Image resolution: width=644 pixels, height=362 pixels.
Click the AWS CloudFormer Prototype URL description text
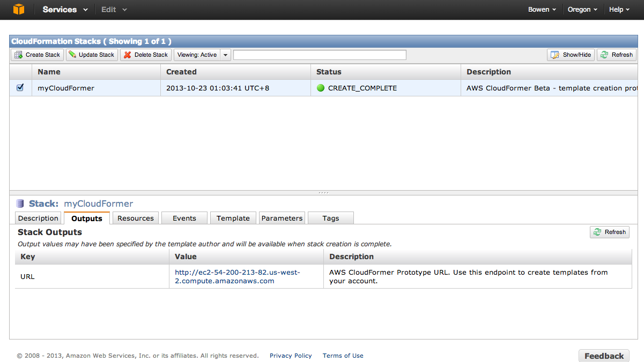(468, 276)
